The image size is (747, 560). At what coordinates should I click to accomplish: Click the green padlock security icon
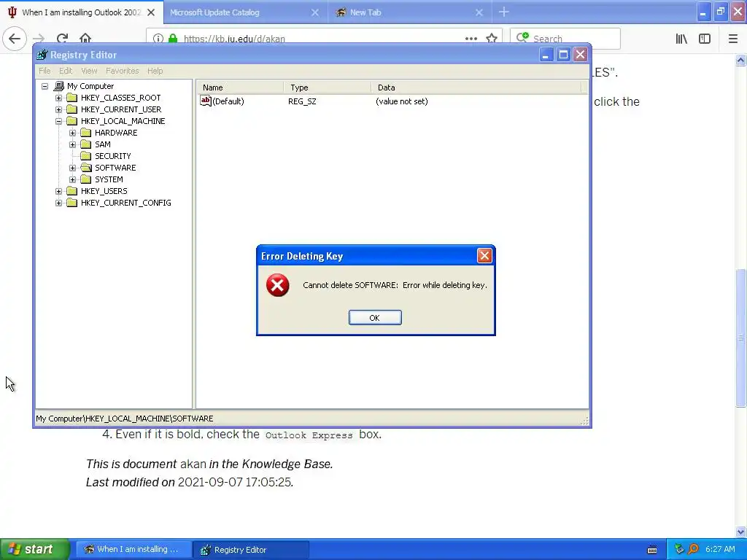click(173, 39)
